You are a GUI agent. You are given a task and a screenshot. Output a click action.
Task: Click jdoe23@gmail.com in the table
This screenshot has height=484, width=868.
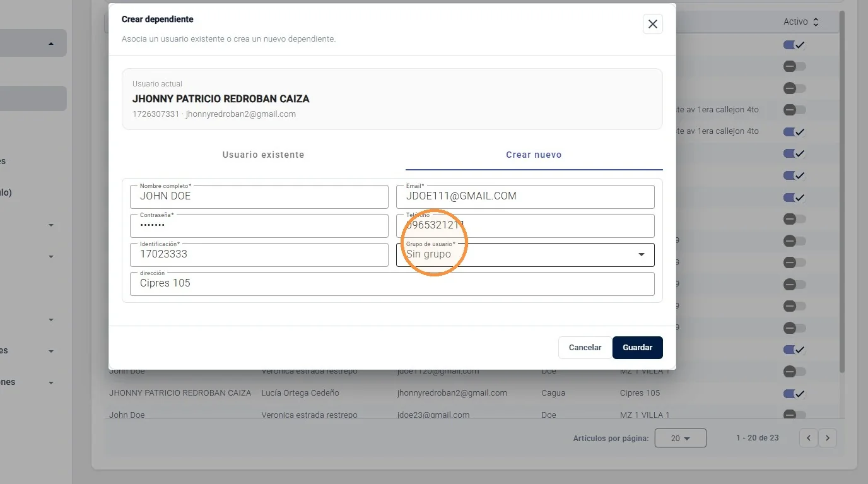click(433, 415)
